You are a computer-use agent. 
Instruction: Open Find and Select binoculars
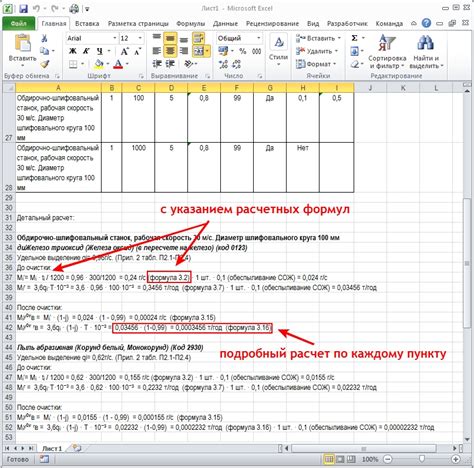(x=425, y=43)
